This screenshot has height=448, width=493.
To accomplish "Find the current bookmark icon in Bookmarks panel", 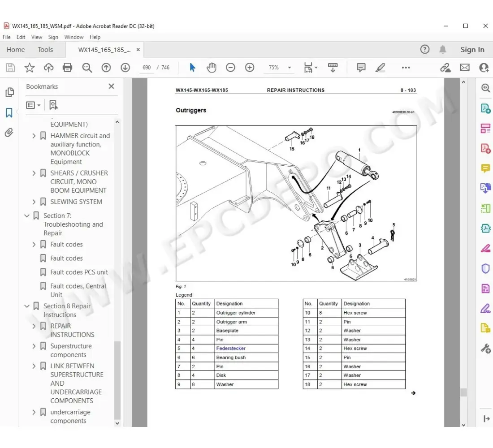I will point(53,105).
